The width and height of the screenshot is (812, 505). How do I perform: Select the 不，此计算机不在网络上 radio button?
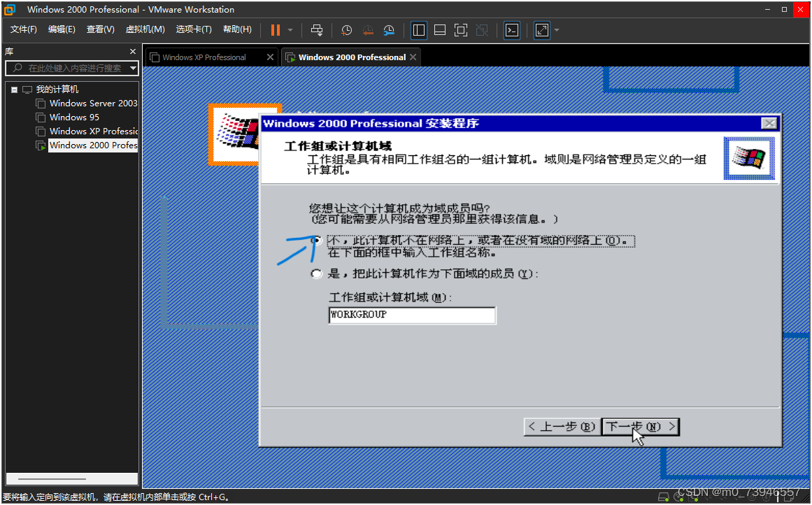tap(316, 241)
